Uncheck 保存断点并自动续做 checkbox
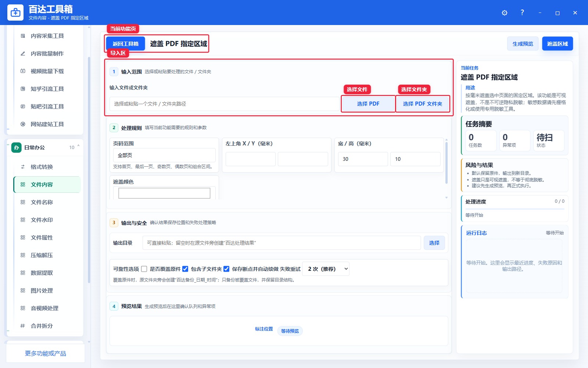Screen dimensions: 588x368 (x=226, y=269)
